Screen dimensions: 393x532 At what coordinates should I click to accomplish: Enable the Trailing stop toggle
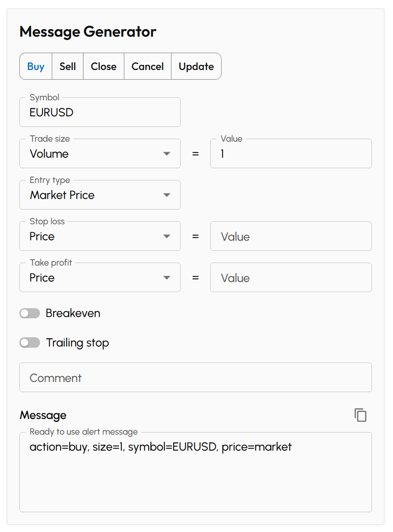29,342
